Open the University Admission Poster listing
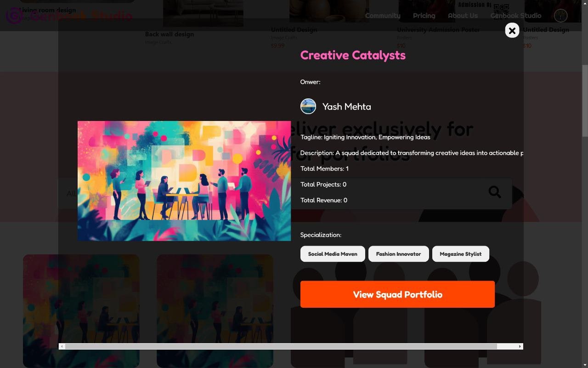The image size is (588, 368). click(438, 30)
